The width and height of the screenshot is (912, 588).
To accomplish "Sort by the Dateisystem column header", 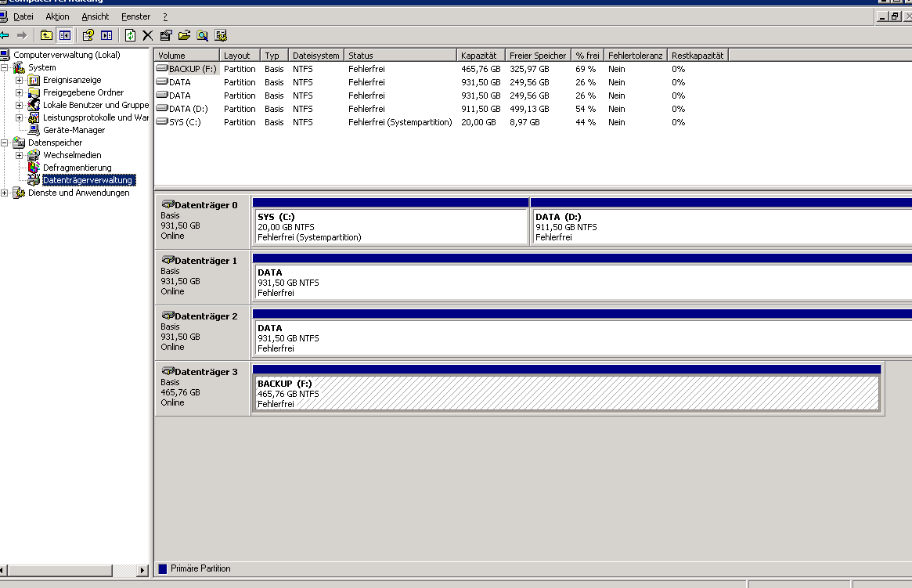I will click(x=315, y=56).
